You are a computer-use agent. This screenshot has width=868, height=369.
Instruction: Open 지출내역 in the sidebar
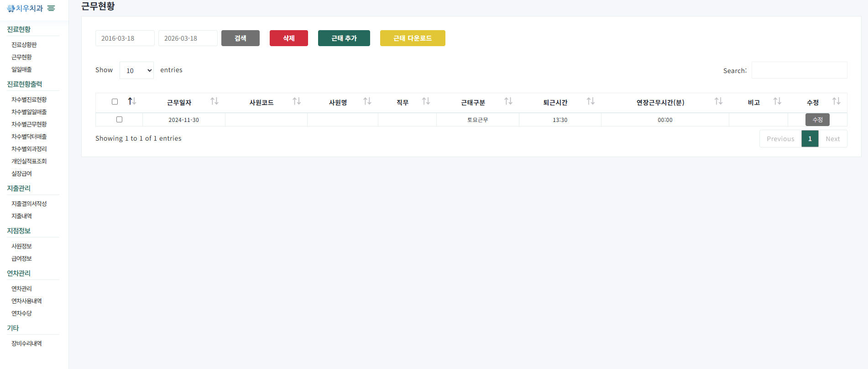pyautogui.click(x=21, y=216)
